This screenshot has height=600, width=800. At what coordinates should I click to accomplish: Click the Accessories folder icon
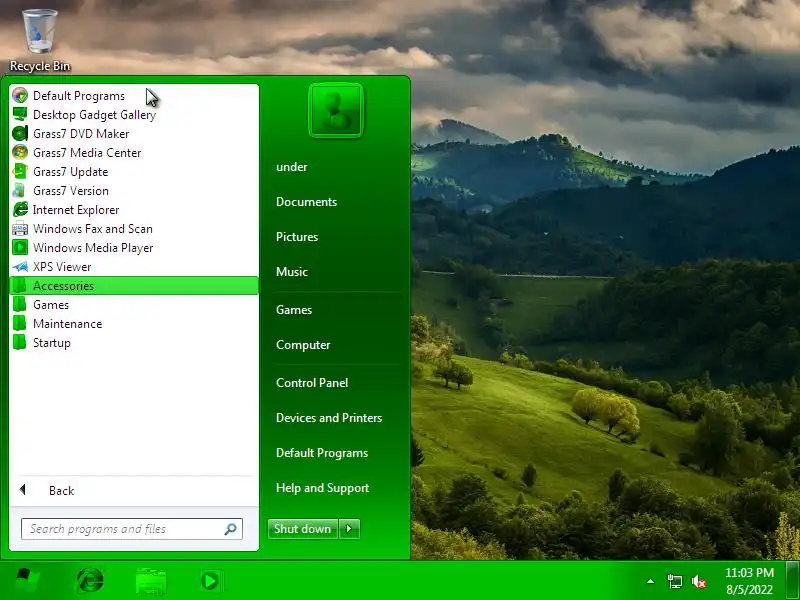click(x=20, y=286)
